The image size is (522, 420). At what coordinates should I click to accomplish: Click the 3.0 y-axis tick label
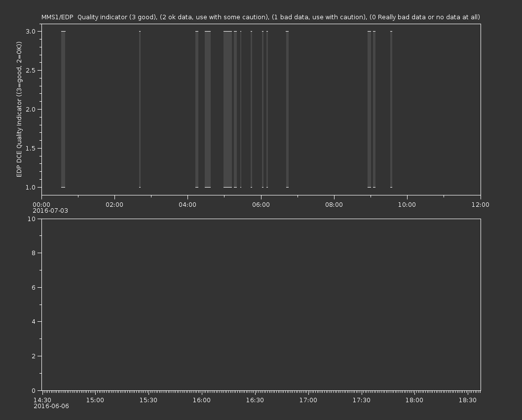pos(31,31)
